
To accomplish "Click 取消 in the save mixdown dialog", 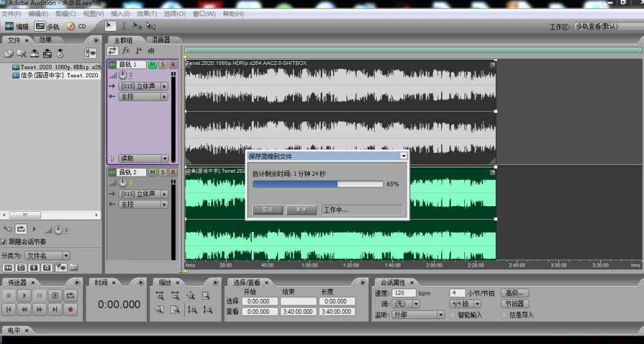I will point(268,210).
